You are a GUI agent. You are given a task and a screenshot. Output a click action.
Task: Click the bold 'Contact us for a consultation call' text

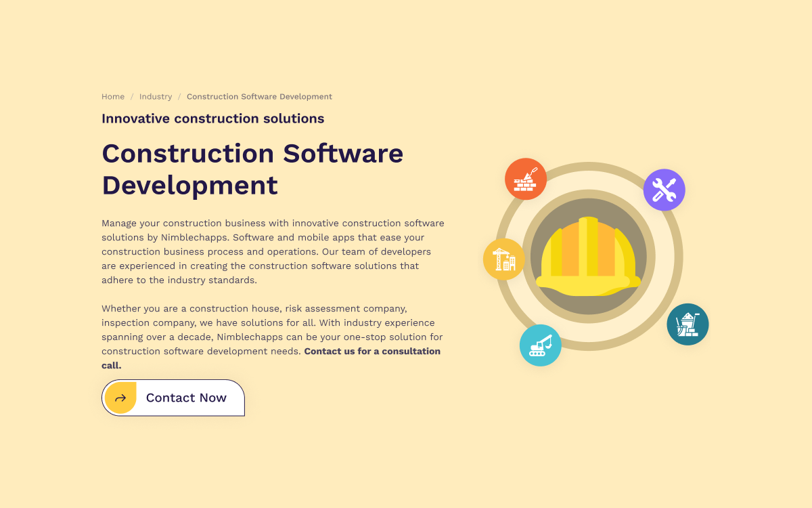(x=371, y=351)
